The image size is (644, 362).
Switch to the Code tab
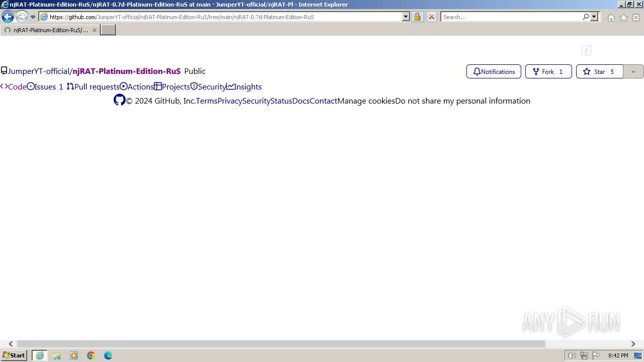click(13, 86)
